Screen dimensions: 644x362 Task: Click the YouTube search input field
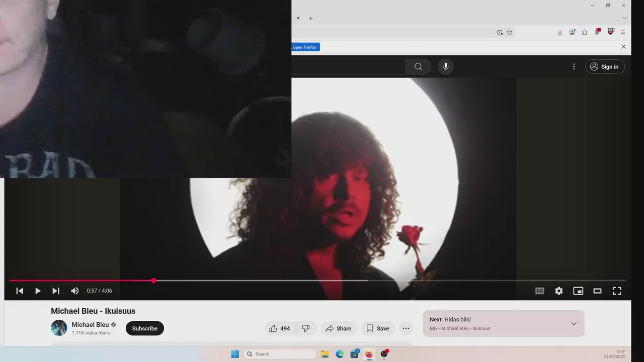pos(348,66)
